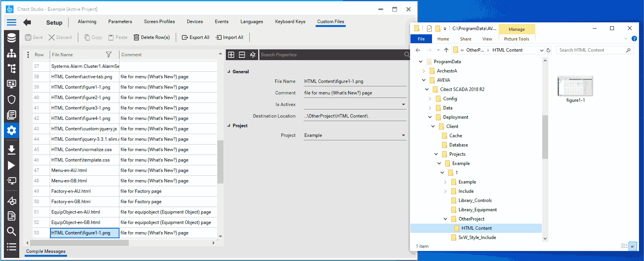Open the database activity in sidebar
Screen dimensions: 644x261
pos(12,37)
